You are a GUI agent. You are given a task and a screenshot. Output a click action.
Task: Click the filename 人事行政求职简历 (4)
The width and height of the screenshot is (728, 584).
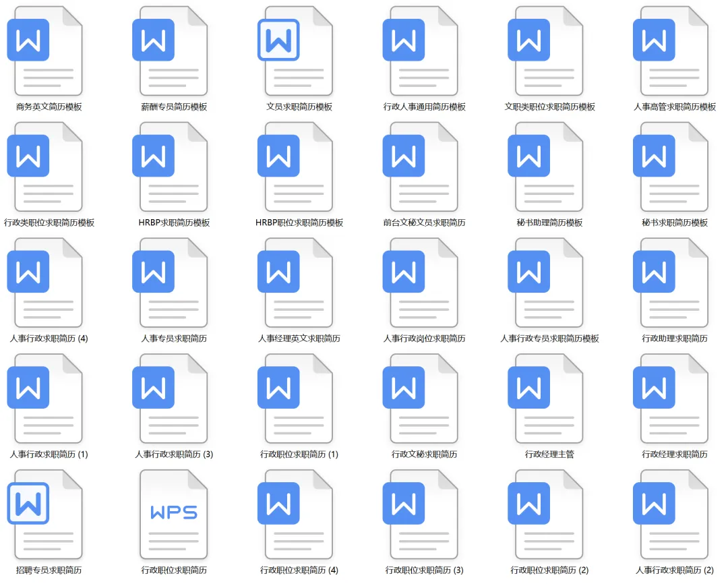point(49,339)
